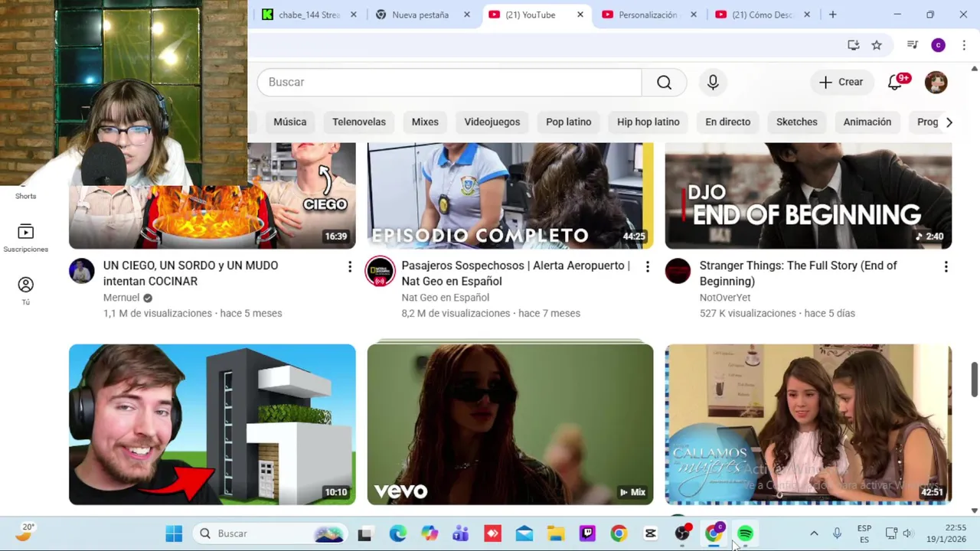Switch to the Personalización tab
Screen dimensions: 980x551
[x=647, y=15]
